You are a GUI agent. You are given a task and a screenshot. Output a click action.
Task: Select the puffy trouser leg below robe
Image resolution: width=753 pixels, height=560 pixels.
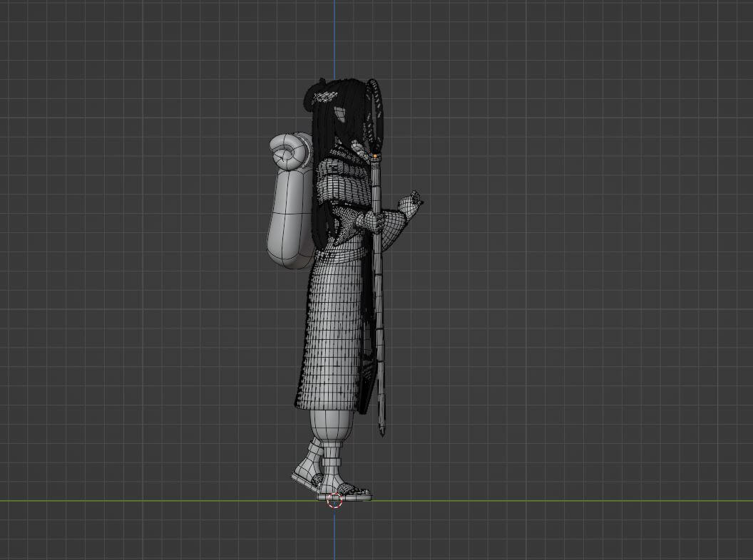click(x=330, y=425)
